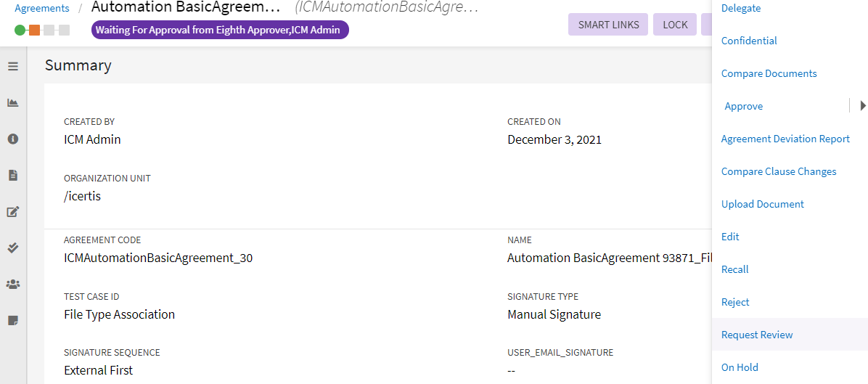Select the document file icon in sidebar
This screenshot has height=384, width=868.
[x=12, y=175]
